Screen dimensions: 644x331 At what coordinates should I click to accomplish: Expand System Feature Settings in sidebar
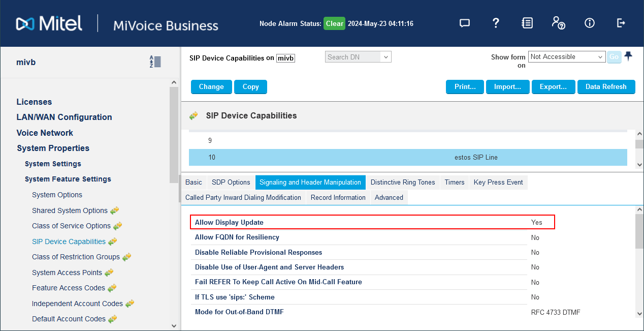(x=68, y=179)
